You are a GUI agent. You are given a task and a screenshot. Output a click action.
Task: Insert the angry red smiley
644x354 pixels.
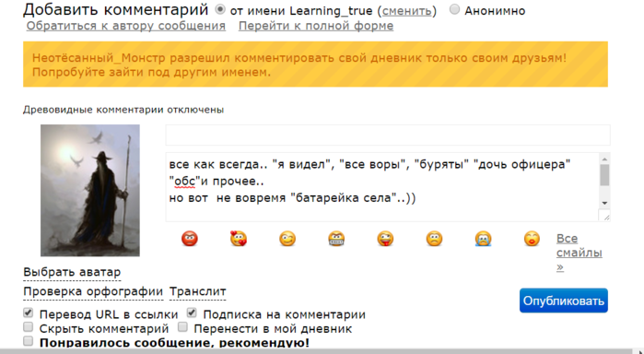coord(190,239)
